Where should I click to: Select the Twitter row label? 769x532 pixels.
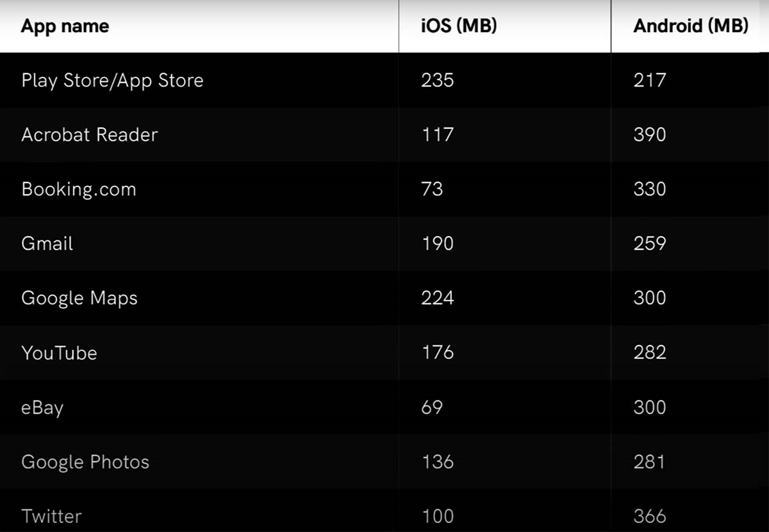[51, 516]
